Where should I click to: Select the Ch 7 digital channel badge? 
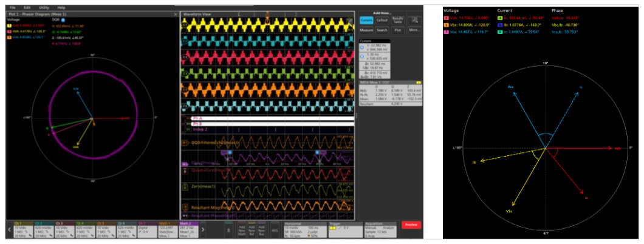[x=148, y=229]
